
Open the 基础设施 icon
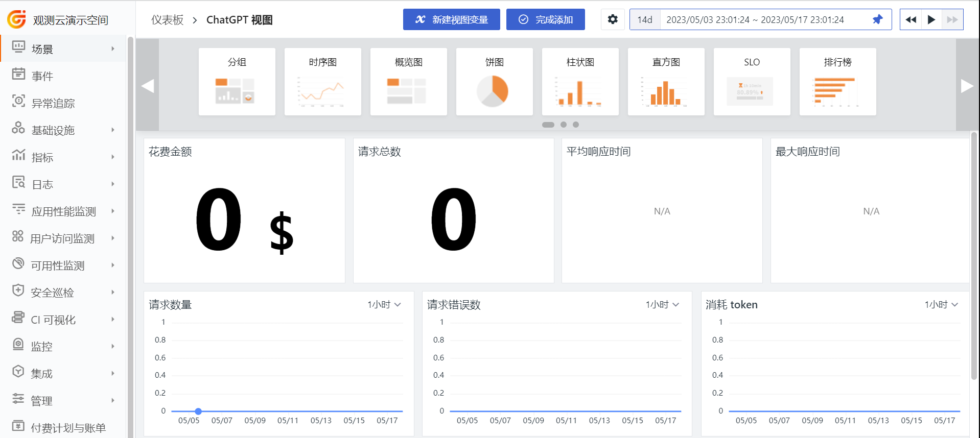click(18, 129)
